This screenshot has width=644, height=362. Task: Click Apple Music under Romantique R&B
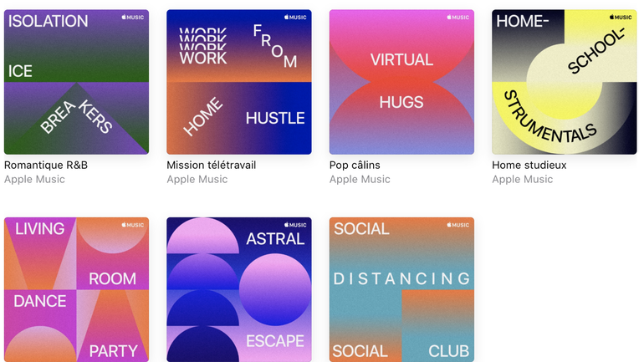[x=34, y=179]
